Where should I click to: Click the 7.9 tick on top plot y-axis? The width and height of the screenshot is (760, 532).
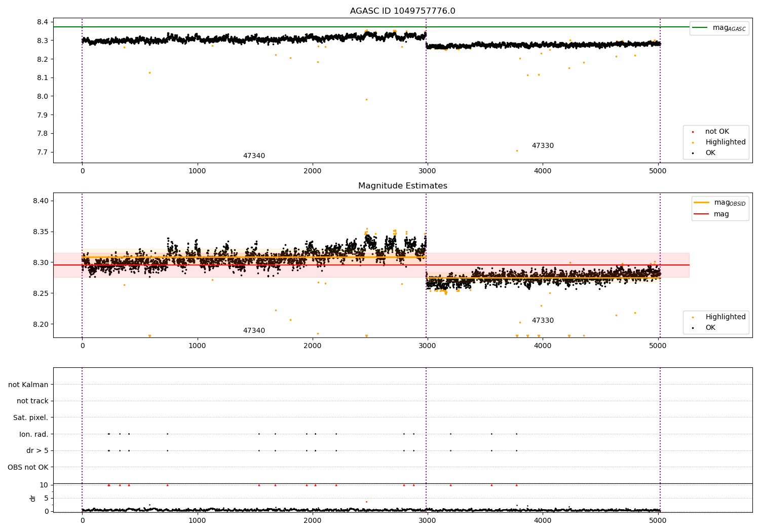point(43,115)
